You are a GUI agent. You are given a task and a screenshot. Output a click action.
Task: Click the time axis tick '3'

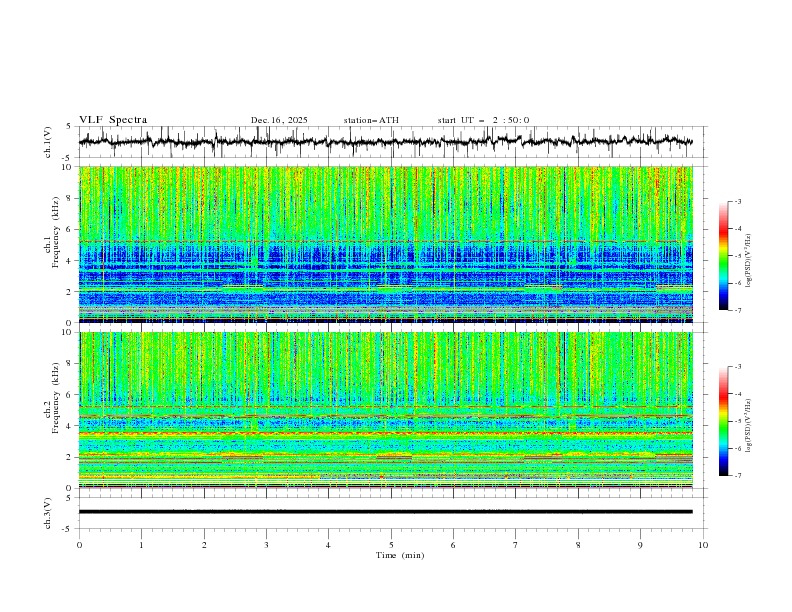(266, 545)
